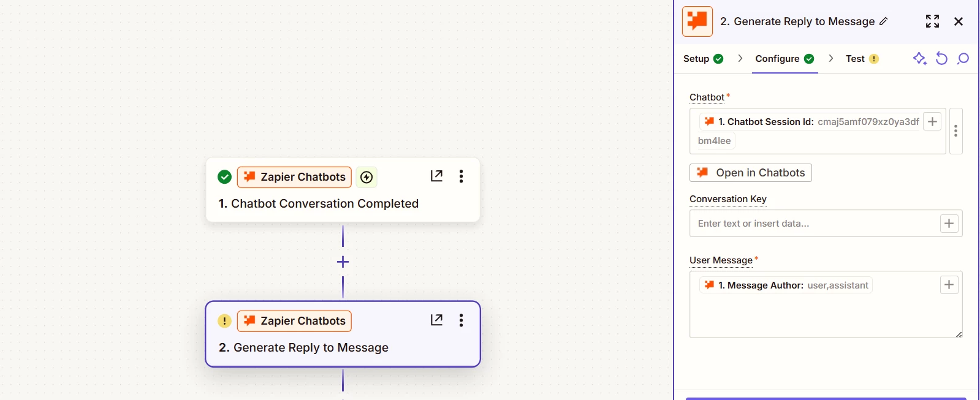The image size is (980, 400).
Task: Open the comment bubble icon in panel toolbar
Action: click(963, 58)
